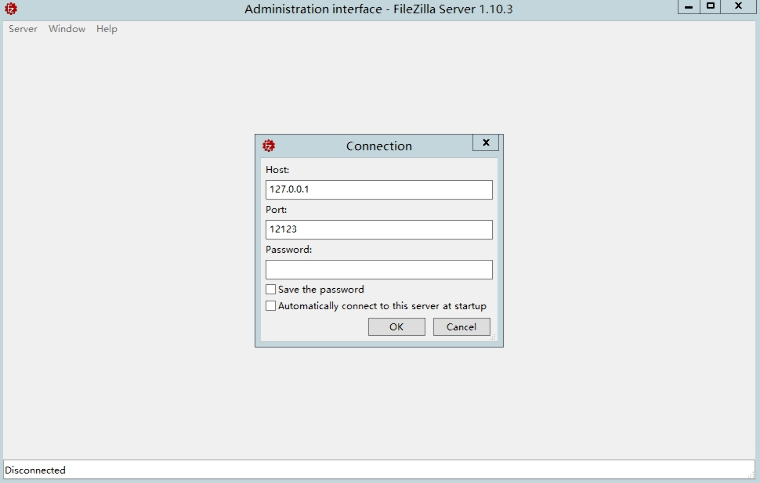Click the FileZilla icon in main title bar

pyautogui.click(x=11, y=9)
